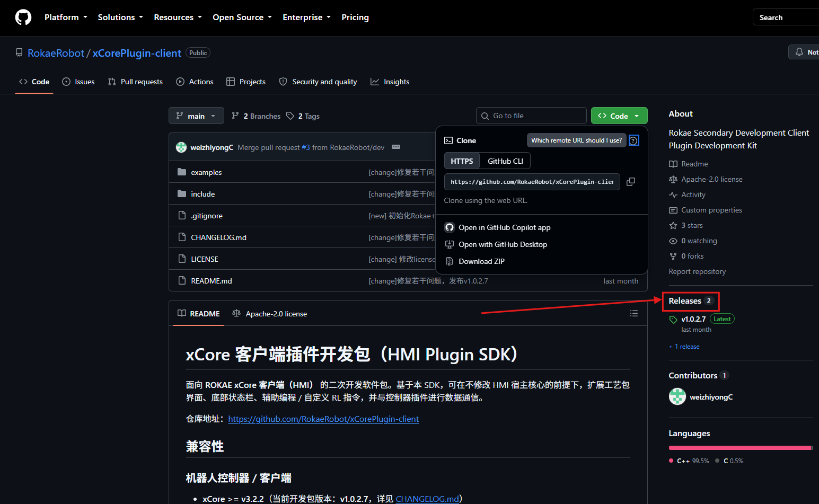Copy the HTTPS clone URL

pyautogui.click(x=630, y=182)
